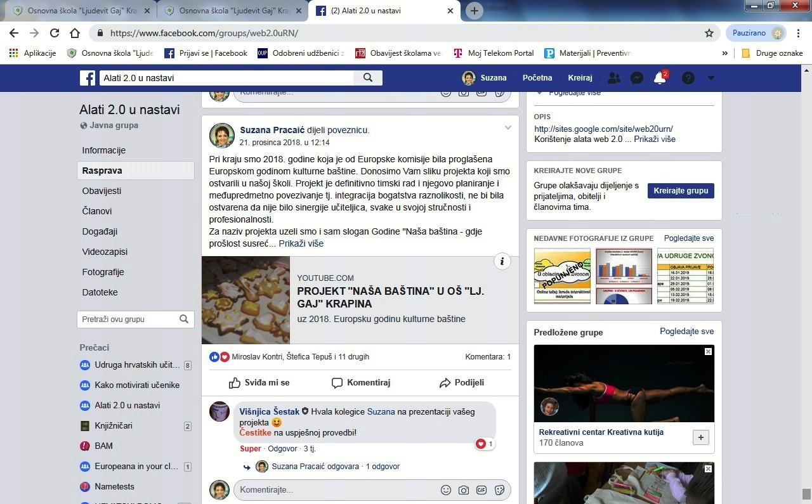Open the POPUNJENO photo thumbnail

562,276
